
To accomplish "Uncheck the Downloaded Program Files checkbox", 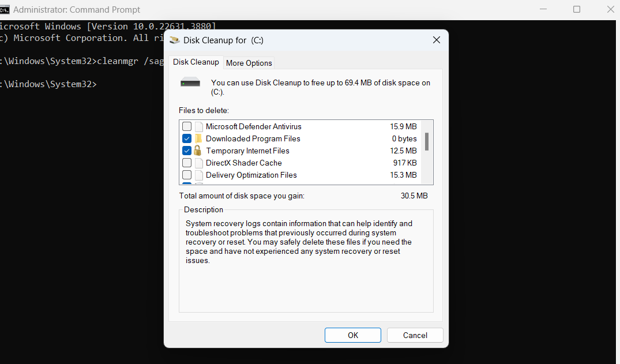I will [187, 138].
